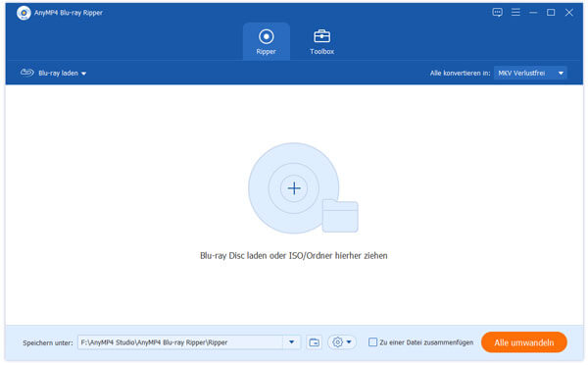
Task: Click Blu-ray laden text button
Action: pyautogui.click(x=58, y=74)
